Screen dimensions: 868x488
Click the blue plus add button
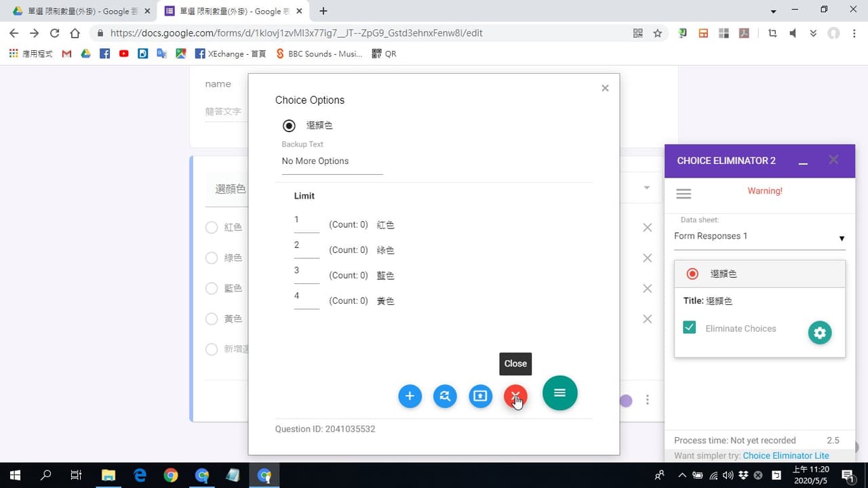410,396
